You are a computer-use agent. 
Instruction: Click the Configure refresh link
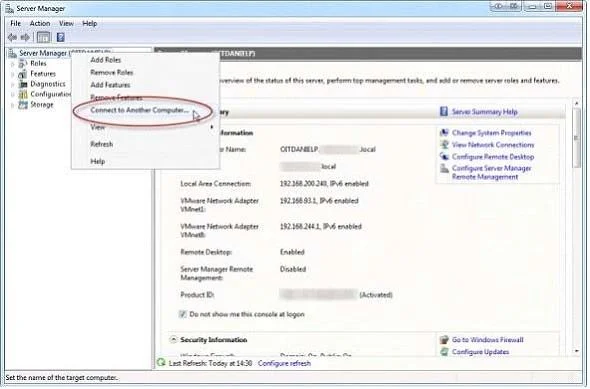click(x=284, y=363)
